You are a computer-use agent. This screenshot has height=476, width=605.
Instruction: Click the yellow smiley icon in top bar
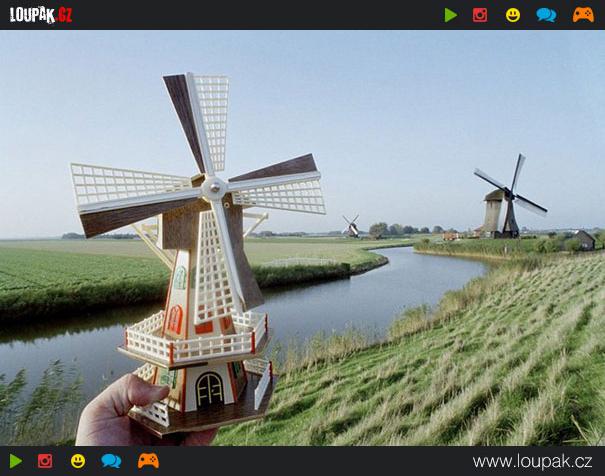coord(513,15)
